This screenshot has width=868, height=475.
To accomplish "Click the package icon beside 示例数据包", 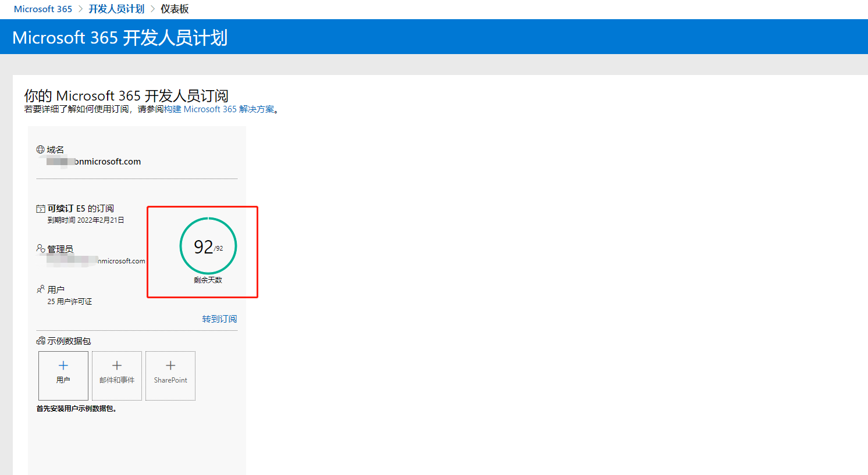I will 41,341.
